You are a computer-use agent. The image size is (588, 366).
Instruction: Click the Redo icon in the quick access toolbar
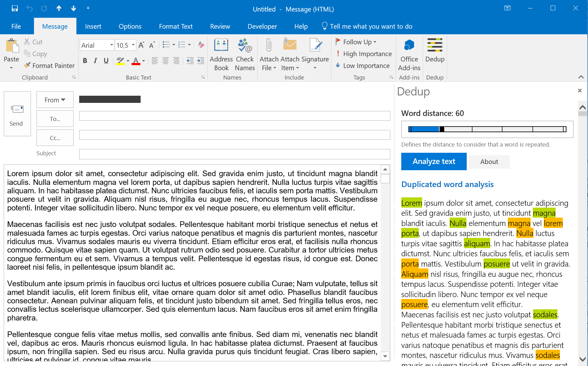click(44, 8)
